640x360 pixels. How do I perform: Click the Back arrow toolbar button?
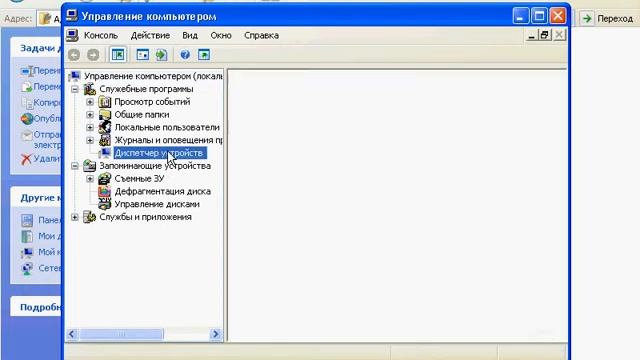pyautogui.click(x=74, y=55)
